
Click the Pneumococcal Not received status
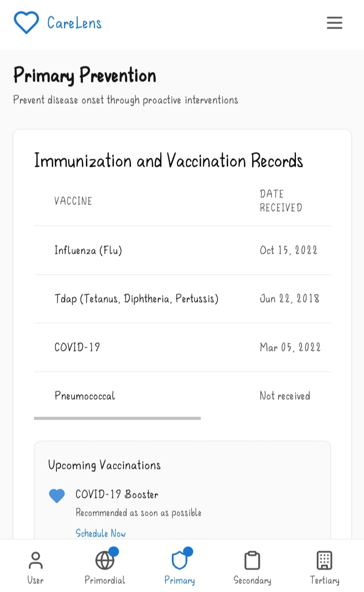[285, 396]
